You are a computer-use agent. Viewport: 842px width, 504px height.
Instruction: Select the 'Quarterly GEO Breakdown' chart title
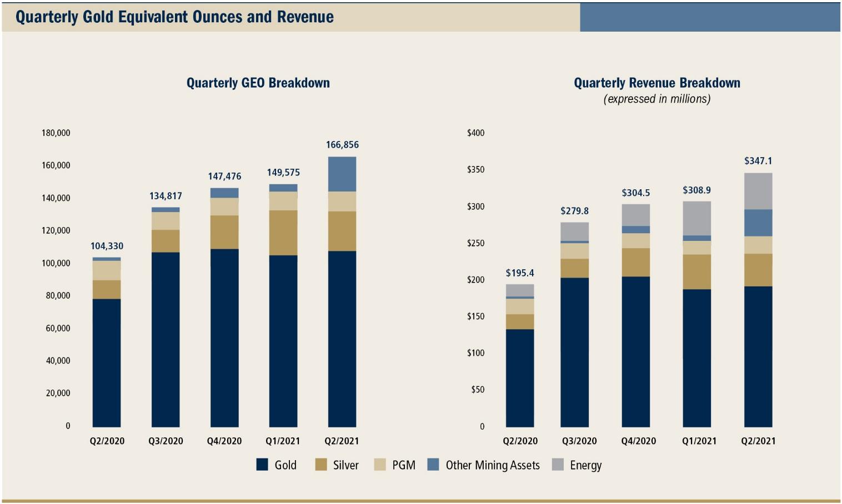pos(258,83)
